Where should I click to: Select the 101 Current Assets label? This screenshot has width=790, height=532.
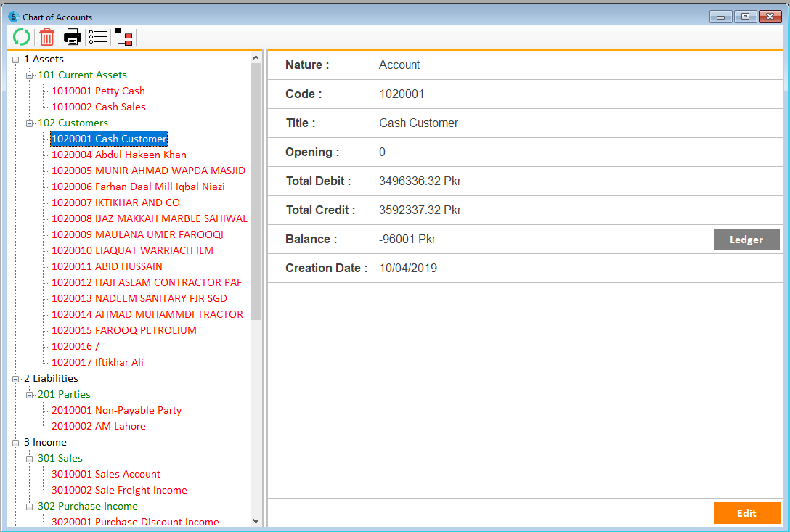[x=82, y=75]
